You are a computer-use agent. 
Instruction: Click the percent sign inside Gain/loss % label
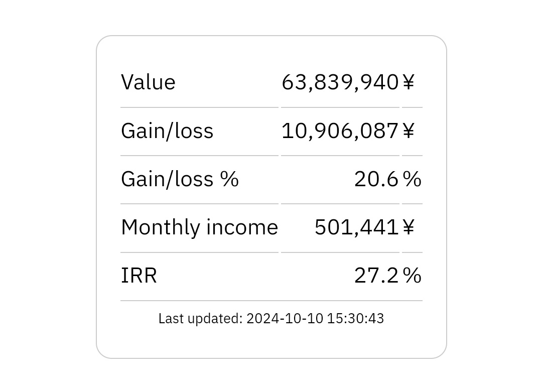[229, 179]
